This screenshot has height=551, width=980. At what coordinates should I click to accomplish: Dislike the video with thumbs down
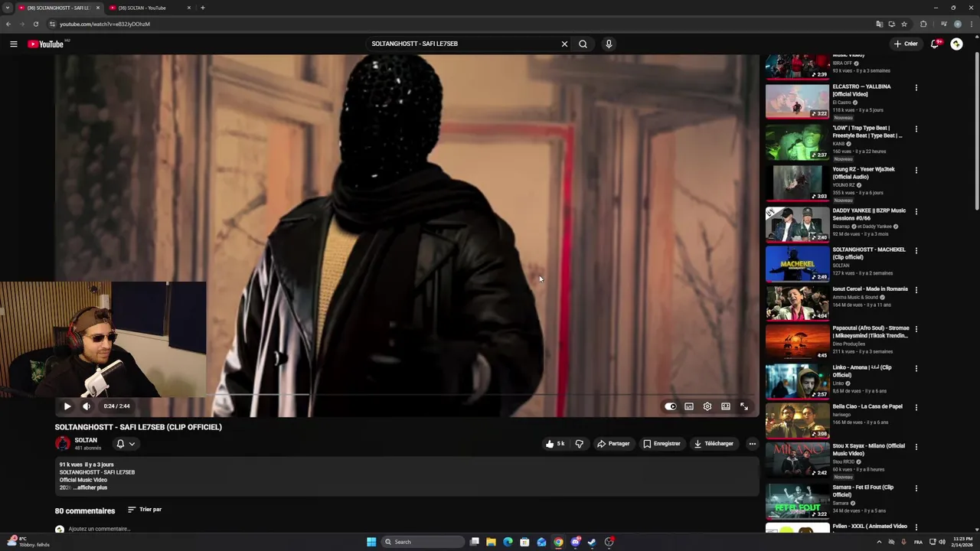[x=579, y=444]
